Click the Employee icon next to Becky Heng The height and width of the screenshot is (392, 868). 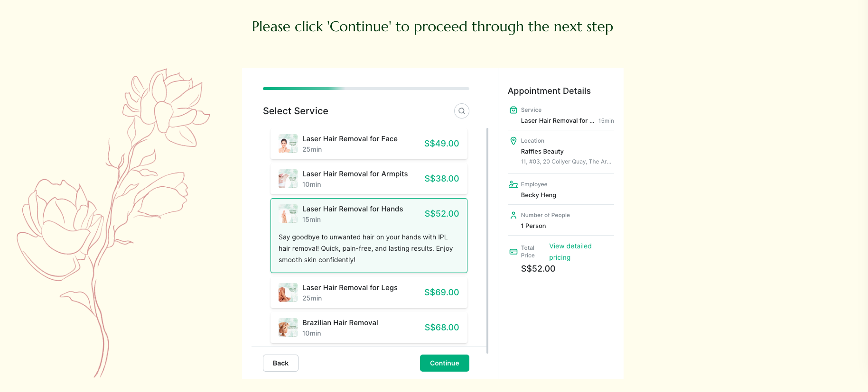tap(513, 184)
